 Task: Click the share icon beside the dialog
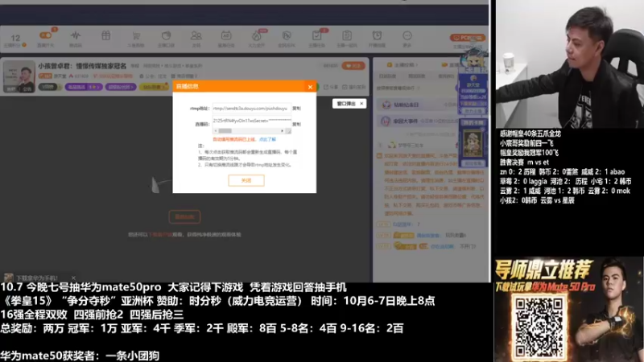(x=331, y=87)
